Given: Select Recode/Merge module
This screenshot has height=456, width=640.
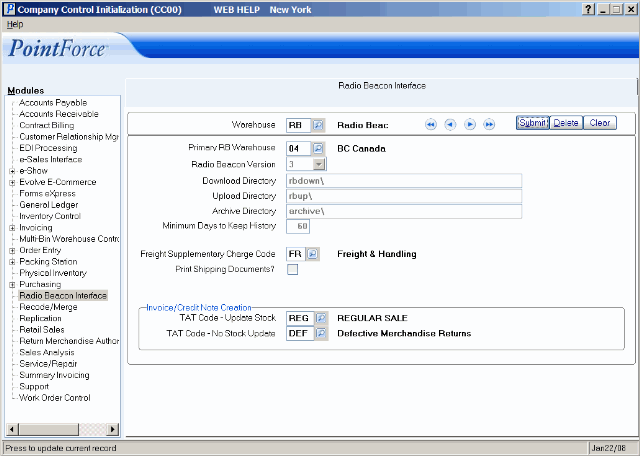Looking at the screenshot, I should coord(48,307).
